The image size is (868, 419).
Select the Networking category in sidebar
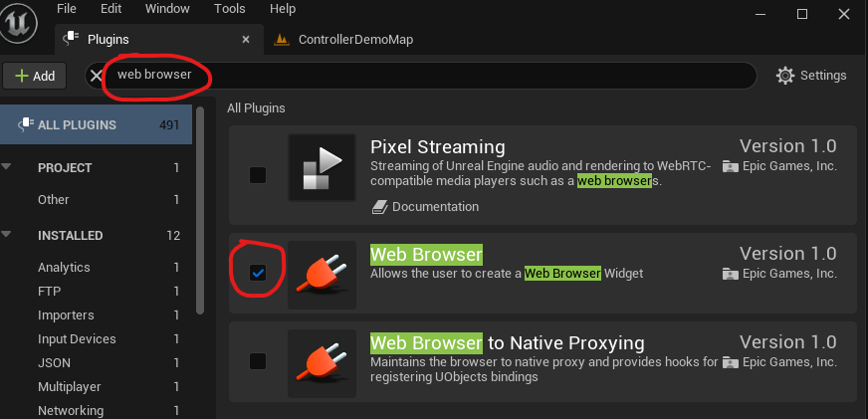[70, 410]
